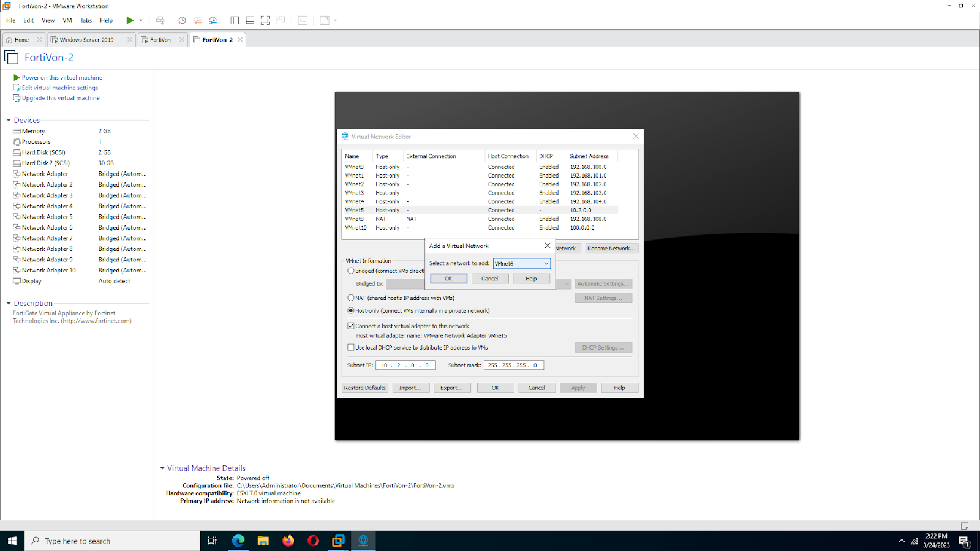
Task: Click the Processors device icon
Action: coord(17,142)
